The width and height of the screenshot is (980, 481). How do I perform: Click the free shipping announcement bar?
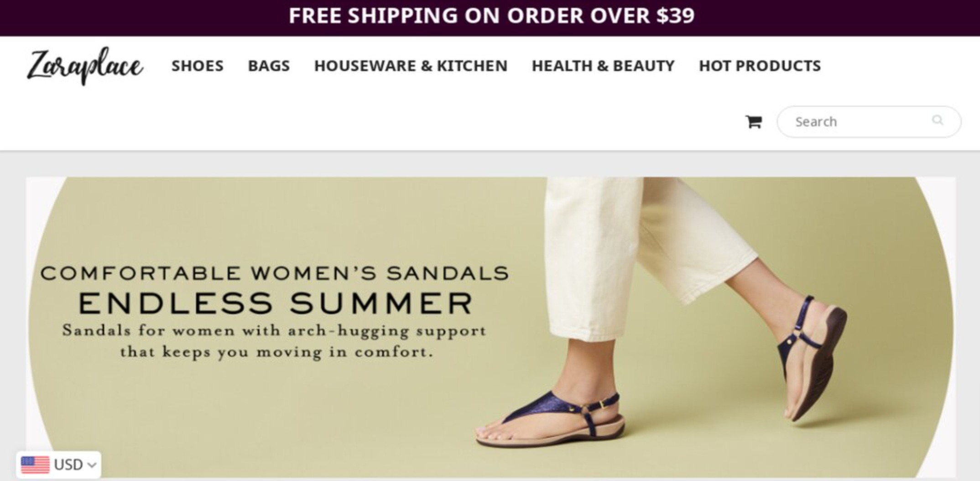[x=490, y=18]
